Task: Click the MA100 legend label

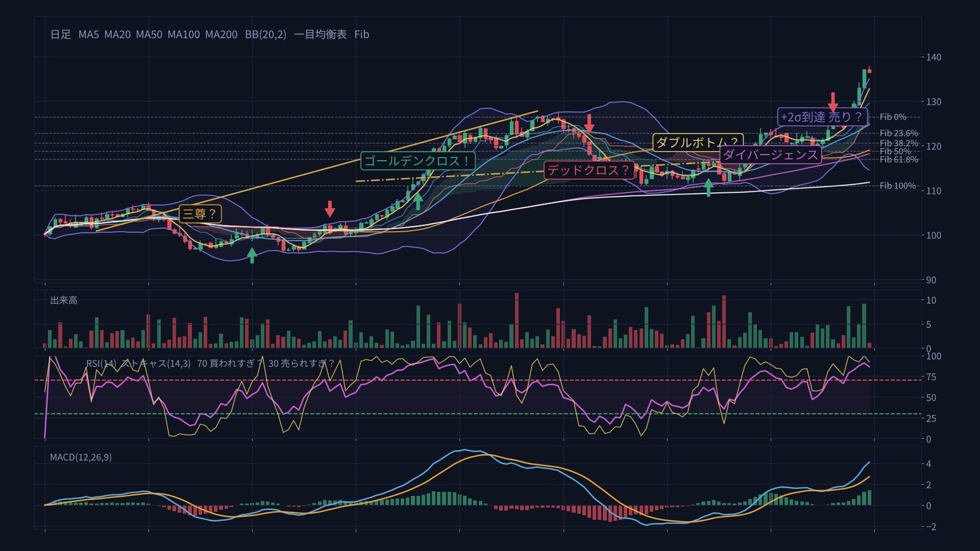Action: [184, 34]
